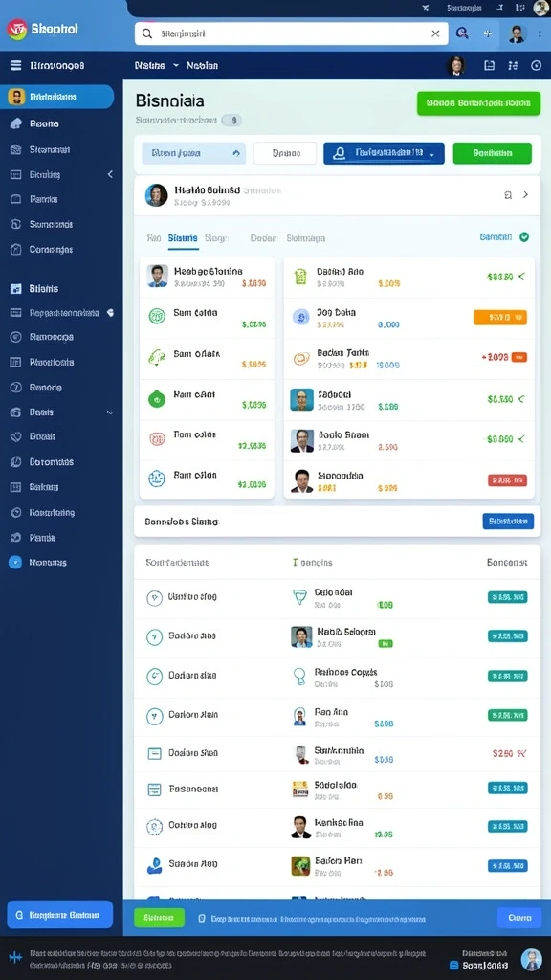551x980 pixels.
Task: Click the vertical three-dots menu at top right
Action: click(540, 33)
